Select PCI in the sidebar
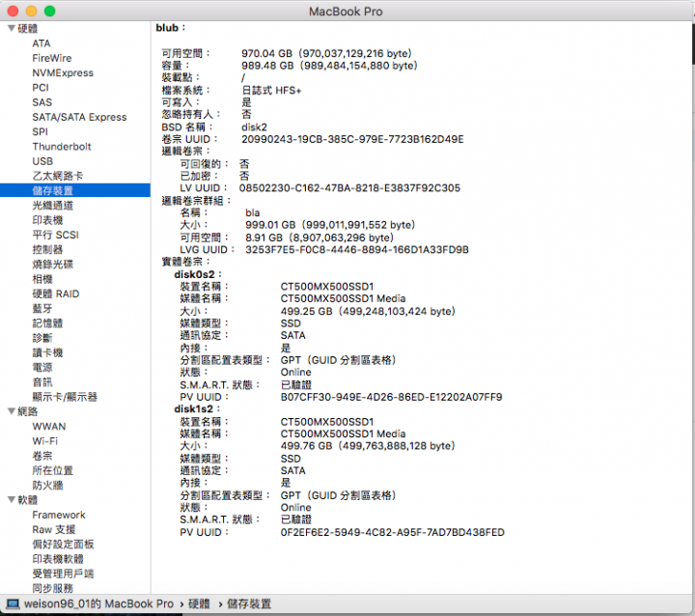The height and width of the screenshot is (616, 695). coord(41,87)
